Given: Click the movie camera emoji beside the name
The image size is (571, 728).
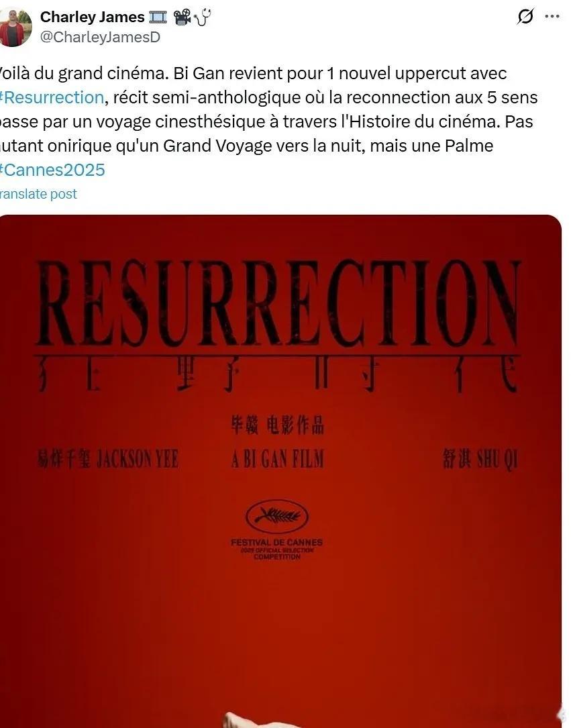Looking at the screenshot, I should (x=182, y=17).
